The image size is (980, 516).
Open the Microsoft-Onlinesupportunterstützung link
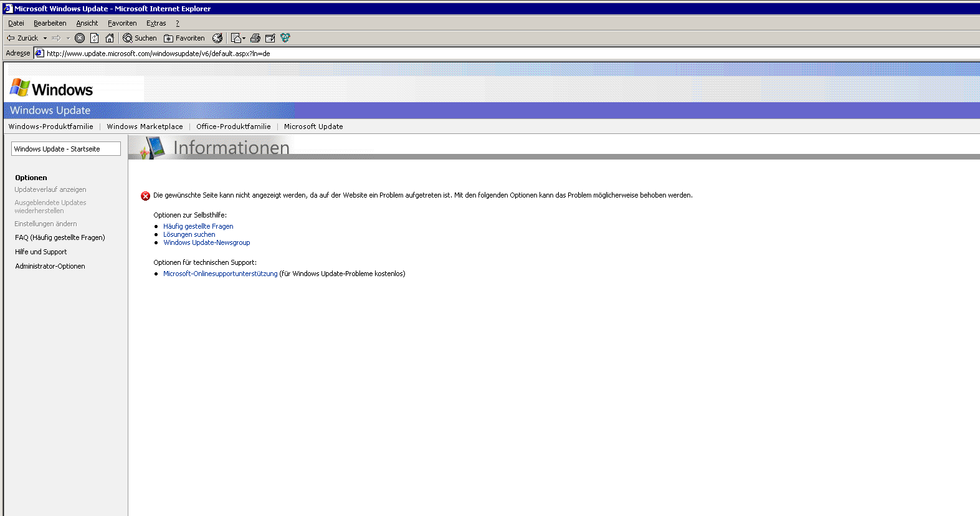[x=220, y=274]
